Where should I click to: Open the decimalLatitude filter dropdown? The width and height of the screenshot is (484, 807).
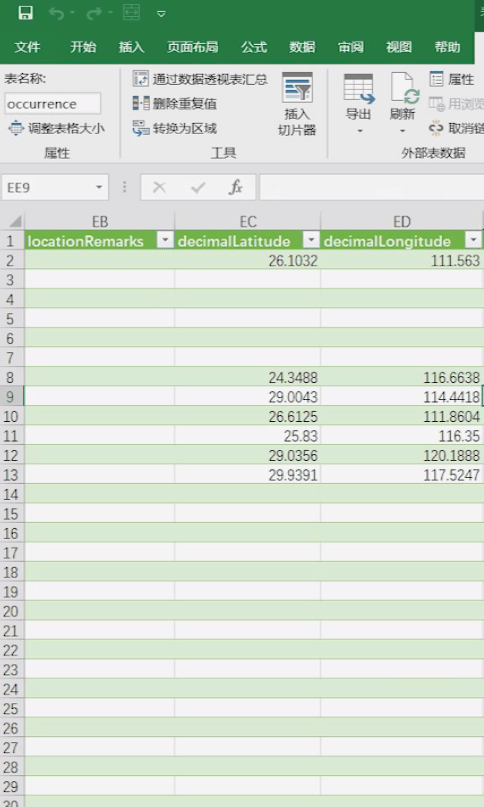[311, 240]
